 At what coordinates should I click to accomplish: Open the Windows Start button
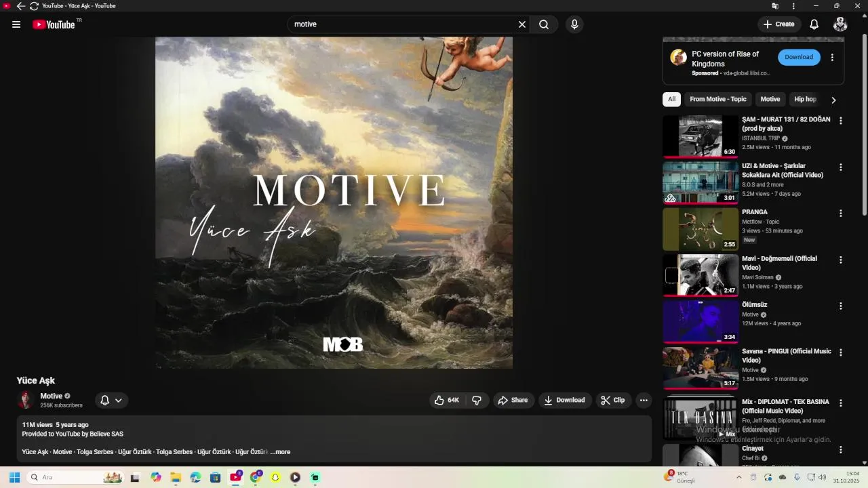[14, 477]
